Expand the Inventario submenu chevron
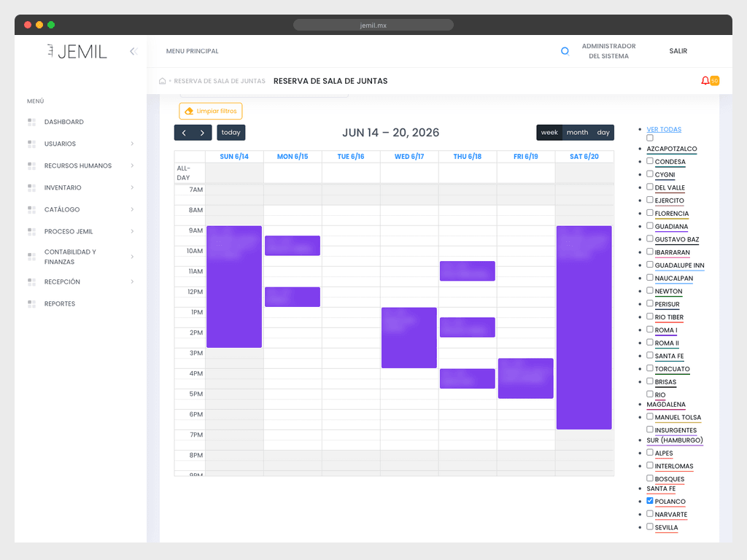The image size is (747, 560). click(x=133, y=187)
